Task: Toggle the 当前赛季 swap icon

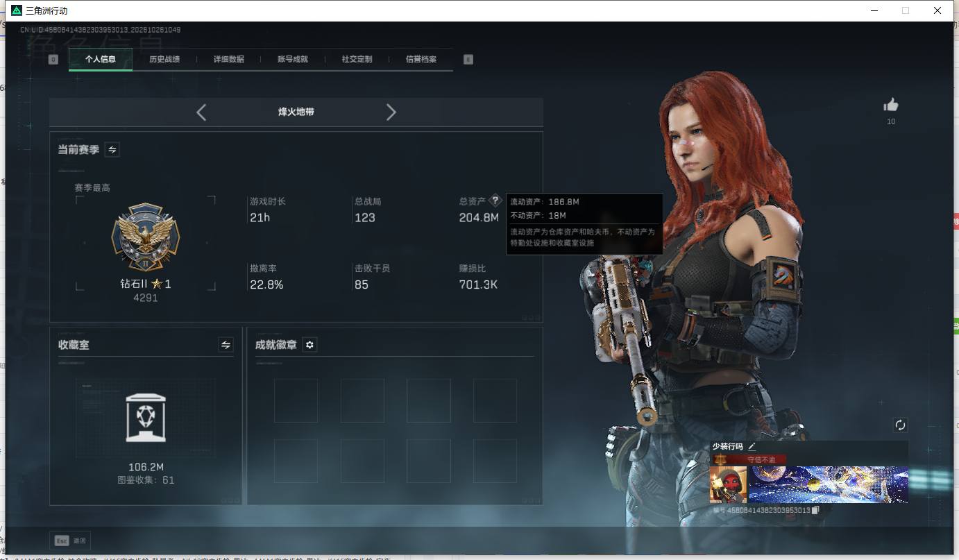Action: coord(112,149)
